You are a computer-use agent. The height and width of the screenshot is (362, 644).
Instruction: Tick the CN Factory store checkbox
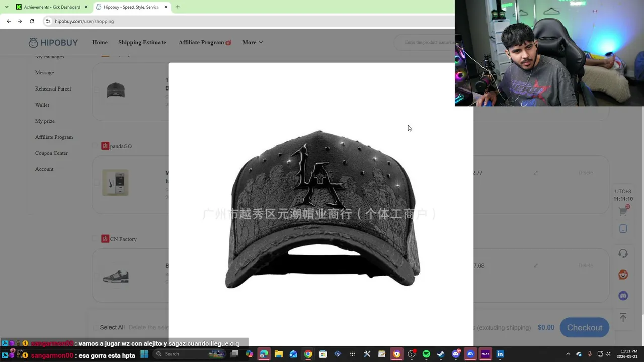pos(95,239)
